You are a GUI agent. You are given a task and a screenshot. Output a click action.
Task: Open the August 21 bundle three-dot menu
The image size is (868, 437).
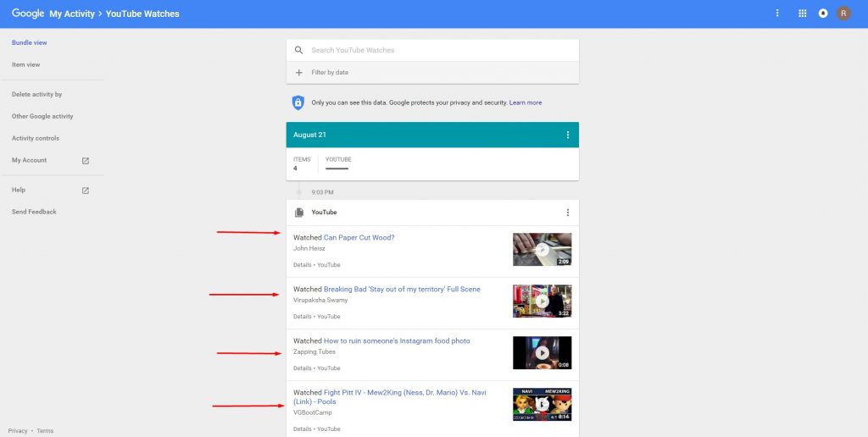click(x=567, y=135)
